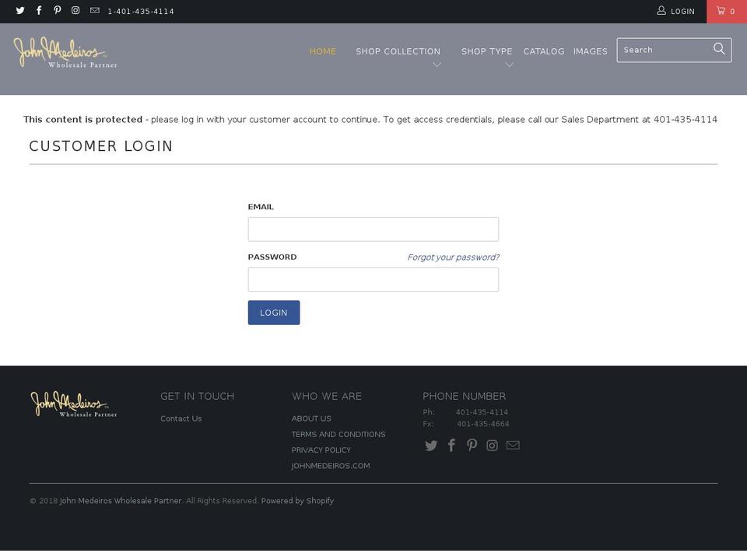Click the footer Ph number 401-435-4114
Image resolution: width=747 pixels, height=560 pixels.
[482, 412]
